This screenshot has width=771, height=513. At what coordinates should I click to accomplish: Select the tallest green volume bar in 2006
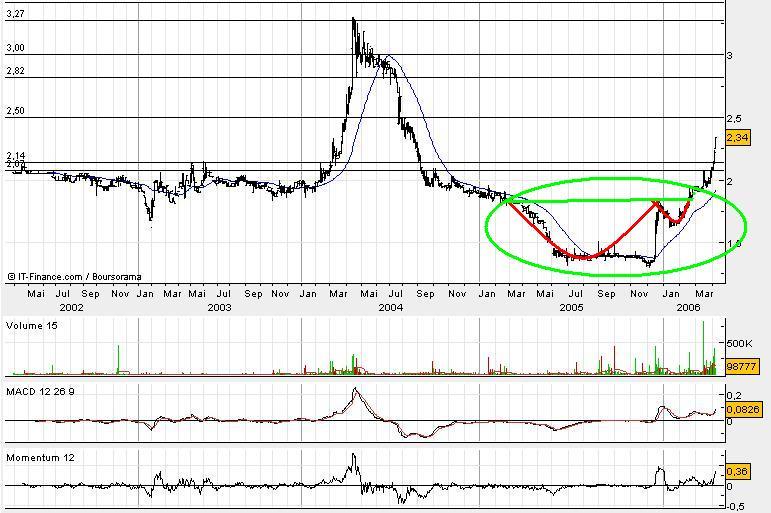[703, 348]
